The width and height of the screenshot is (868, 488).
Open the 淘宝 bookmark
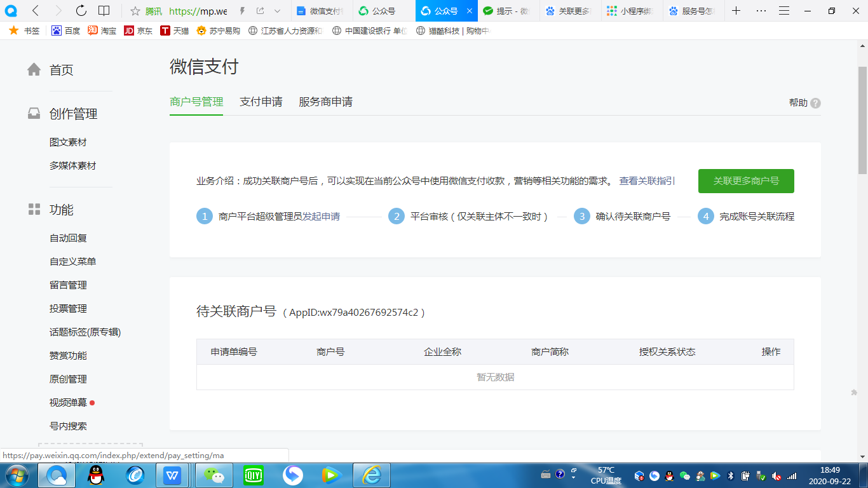click(x=102, y=30)
